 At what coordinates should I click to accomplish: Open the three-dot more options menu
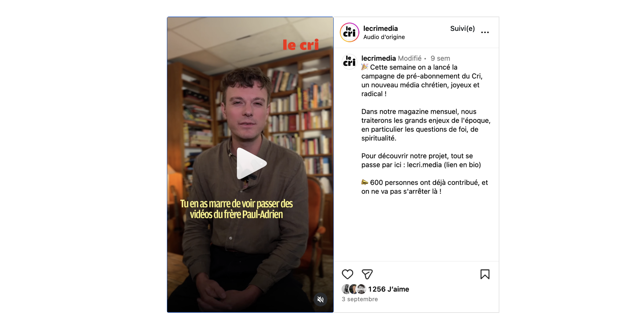tap(485, 32)
